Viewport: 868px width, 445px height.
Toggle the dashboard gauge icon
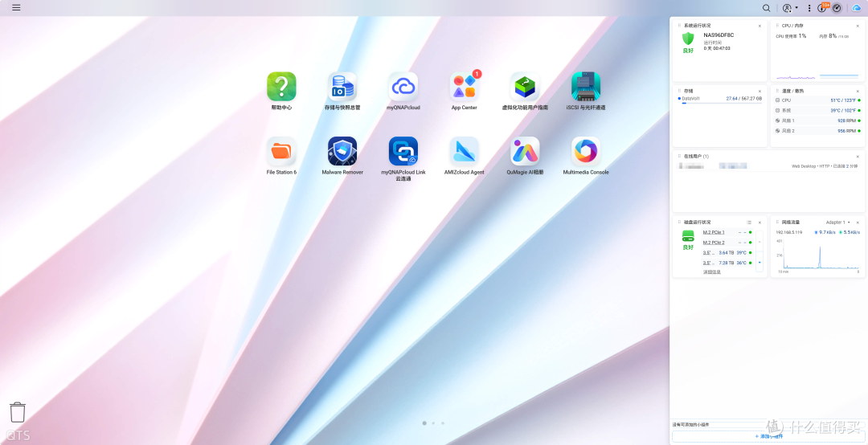click(x=837, y=8)
